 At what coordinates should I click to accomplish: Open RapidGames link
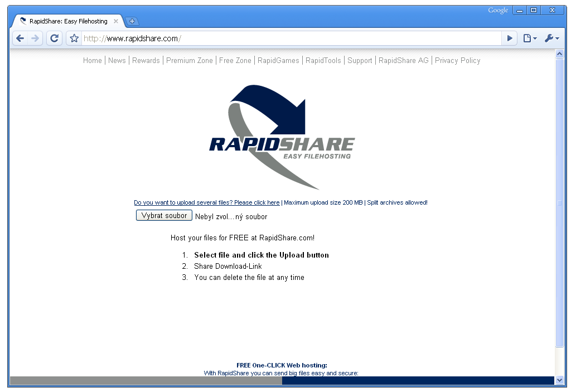278,60
